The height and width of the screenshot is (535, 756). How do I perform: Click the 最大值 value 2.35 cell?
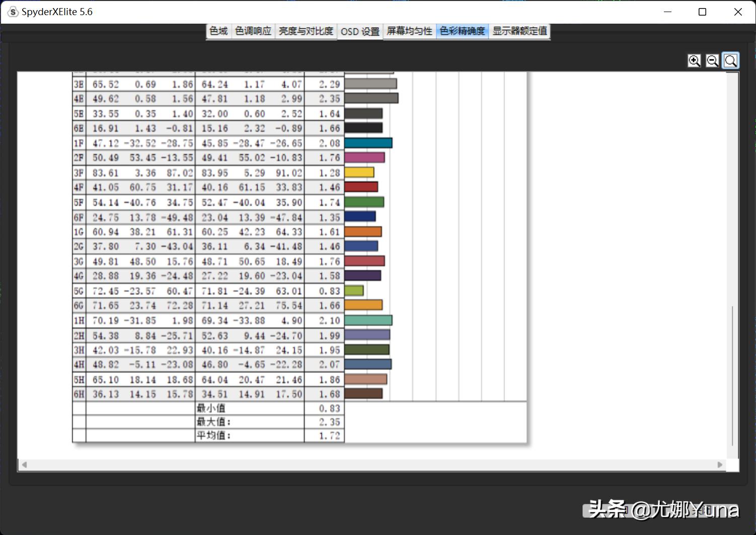(330, 422)
